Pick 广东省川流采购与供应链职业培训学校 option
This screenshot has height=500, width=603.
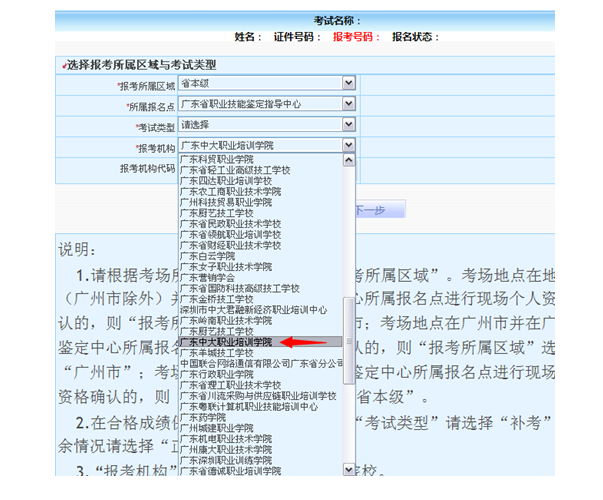pos(258,396)
